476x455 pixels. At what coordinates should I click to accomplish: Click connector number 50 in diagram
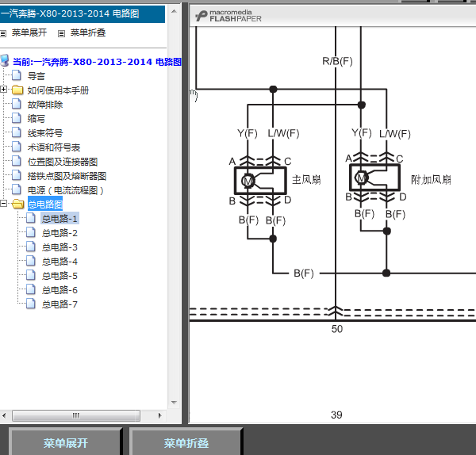coord(337,329)
